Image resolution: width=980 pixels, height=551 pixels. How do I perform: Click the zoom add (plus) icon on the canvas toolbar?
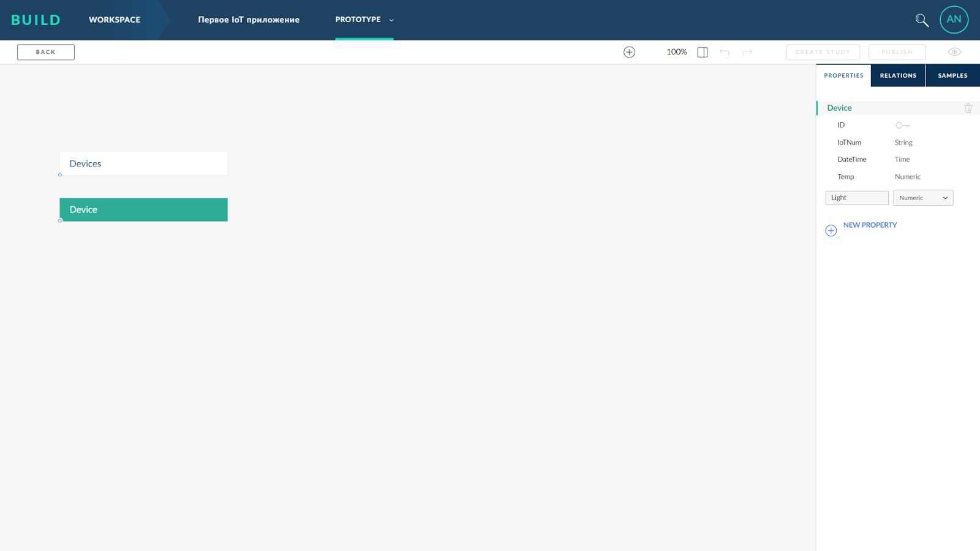coord(629,51)
